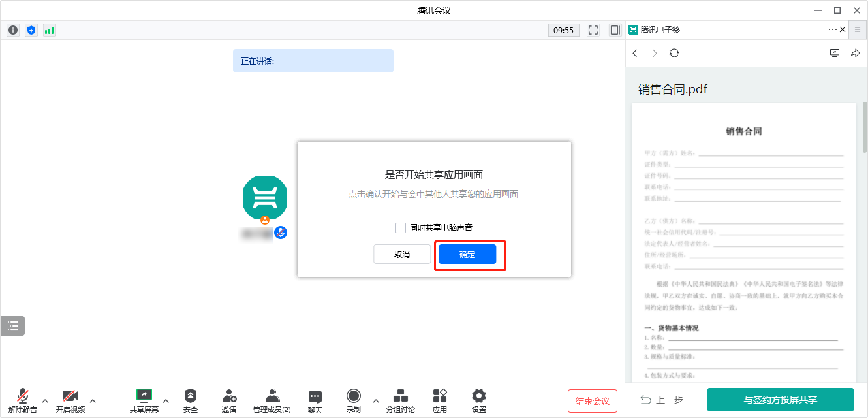Viewport: 868px width, 418px height.
Task: Click 上一步 to go back a step
Action: tap(660, 400)
